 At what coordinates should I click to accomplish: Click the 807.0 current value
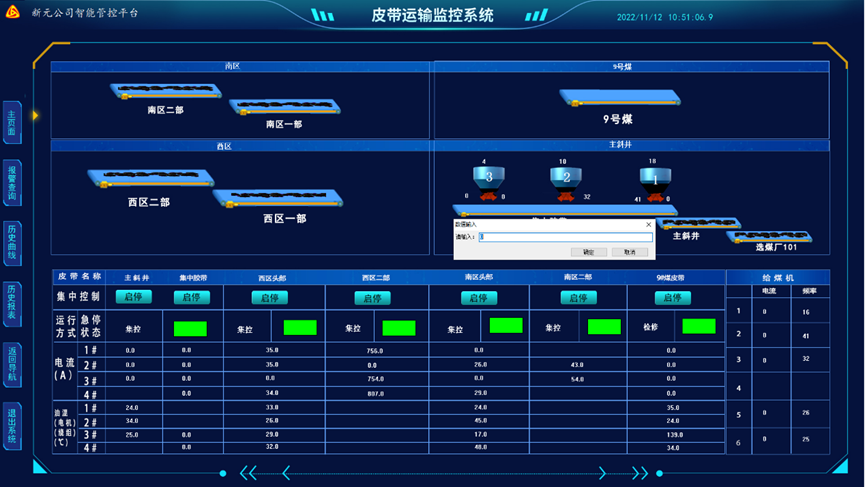[376, 394]
